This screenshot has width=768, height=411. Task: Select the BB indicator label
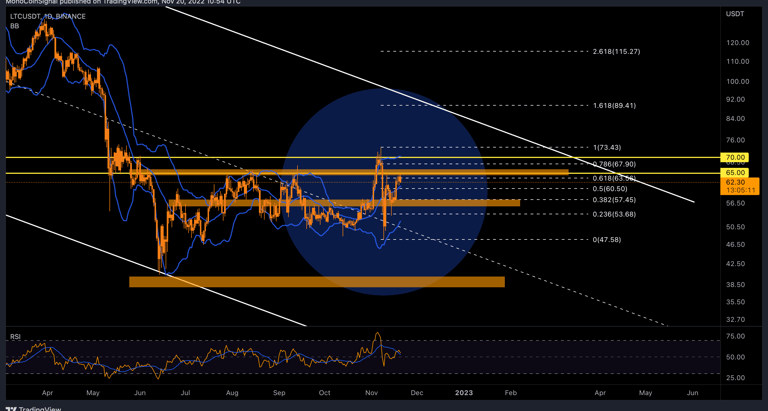coord(15,26)
